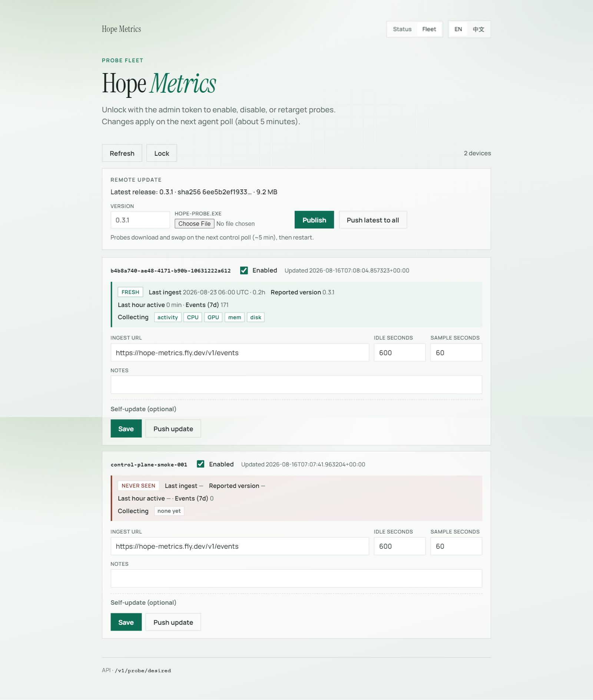
Task: Click the /v1/probe/desired API path
Action: click(x=143, y=671)
